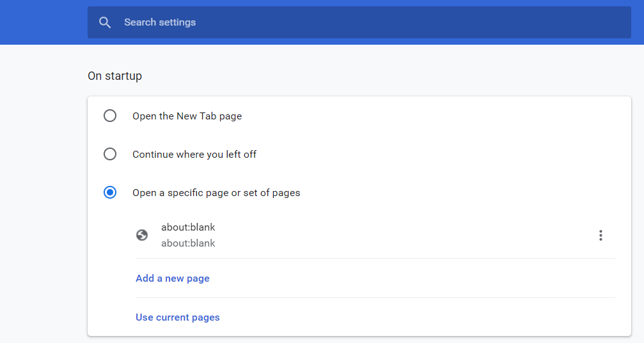Screen dimensions: 644x343
Task: Click the magnifier search icon
Action: point(105,22)
